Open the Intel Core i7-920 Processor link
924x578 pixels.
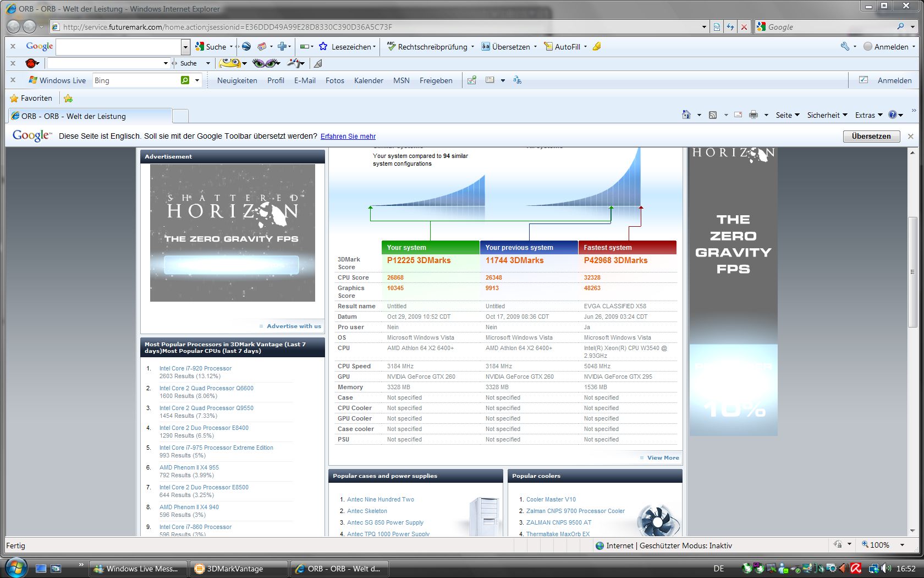click(x=195, y=368)
